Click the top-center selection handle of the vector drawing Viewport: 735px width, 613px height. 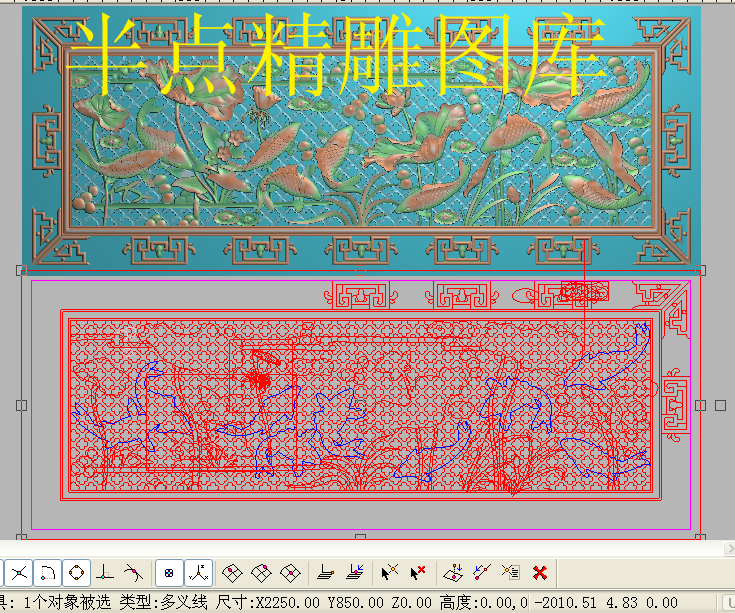coord(360,270)
